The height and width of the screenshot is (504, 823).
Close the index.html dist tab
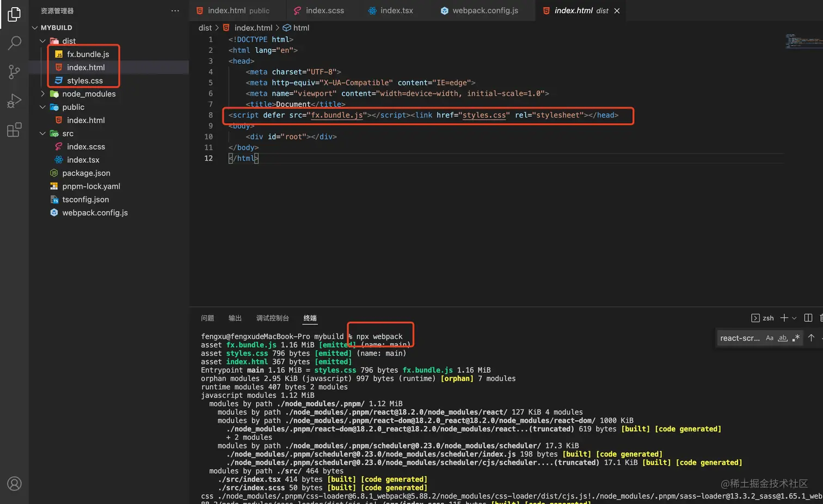point(617,11)
